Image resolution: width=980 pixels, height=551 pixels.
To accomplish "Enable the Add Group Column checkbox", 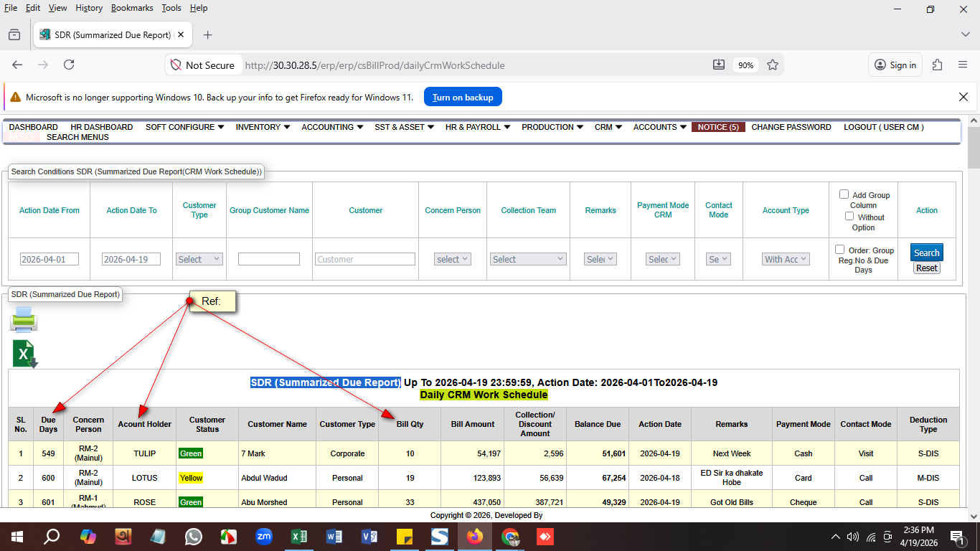I will [x=844, y=194].
